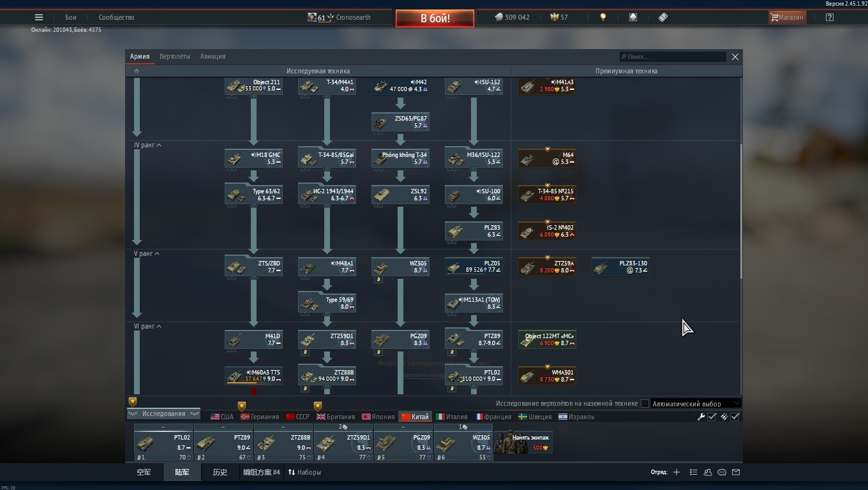Open the Бои menu

[x=70, y=17]
